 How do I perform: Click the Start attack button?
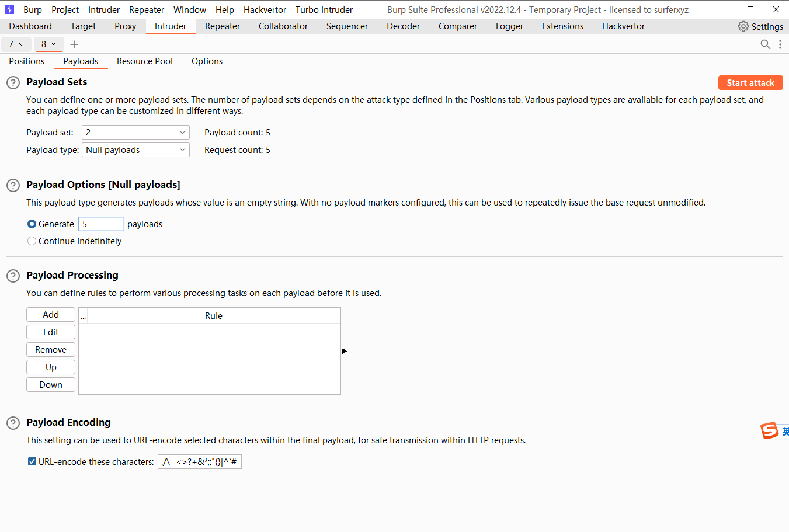coord(750,82)
